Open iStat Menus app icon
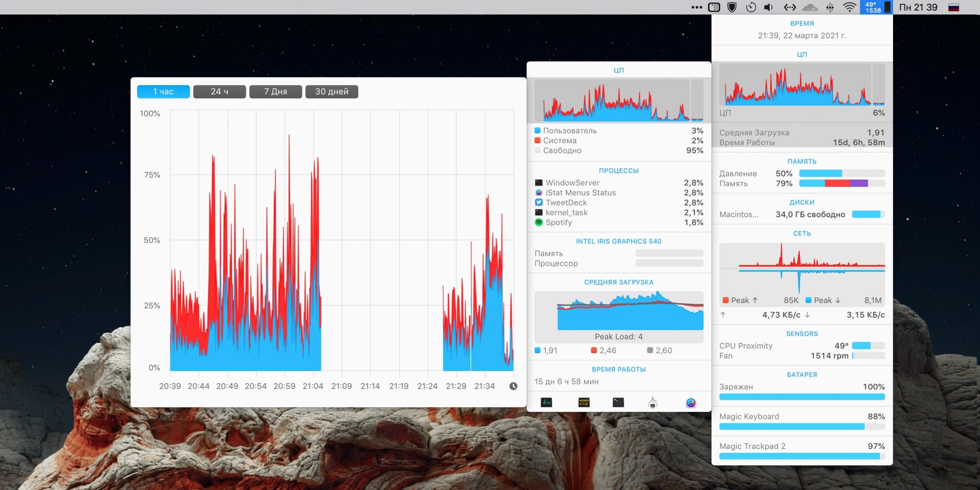 tap(691, 403)
